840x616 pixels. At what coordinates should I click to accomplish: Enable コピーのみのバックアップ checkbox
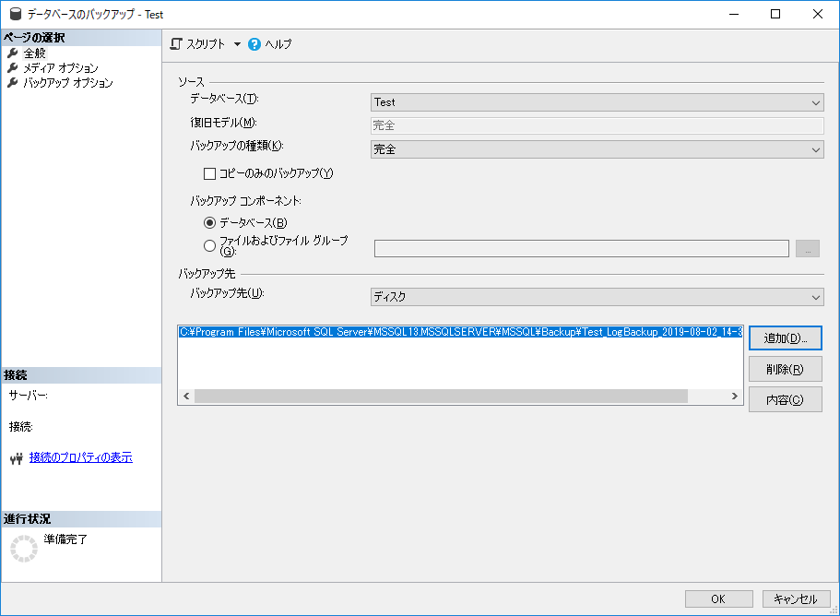coord(209,173)
